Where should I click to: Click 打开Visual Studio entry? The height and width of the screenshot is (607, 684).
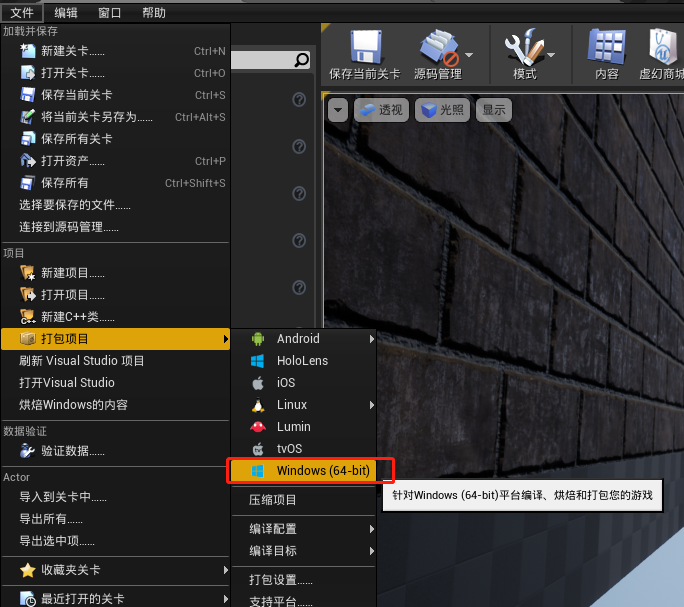tap(116, 383)
